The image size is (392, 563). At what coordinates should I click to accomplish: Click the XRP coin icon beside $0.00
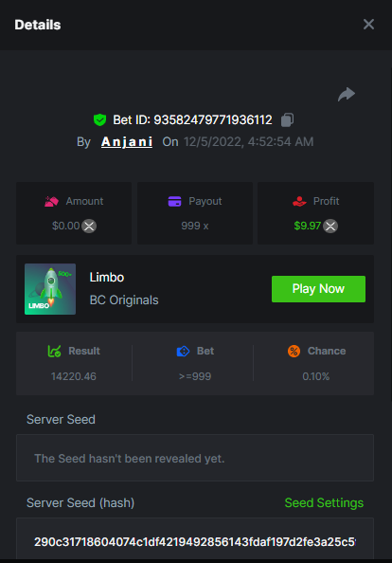click(x=89, y=226)
